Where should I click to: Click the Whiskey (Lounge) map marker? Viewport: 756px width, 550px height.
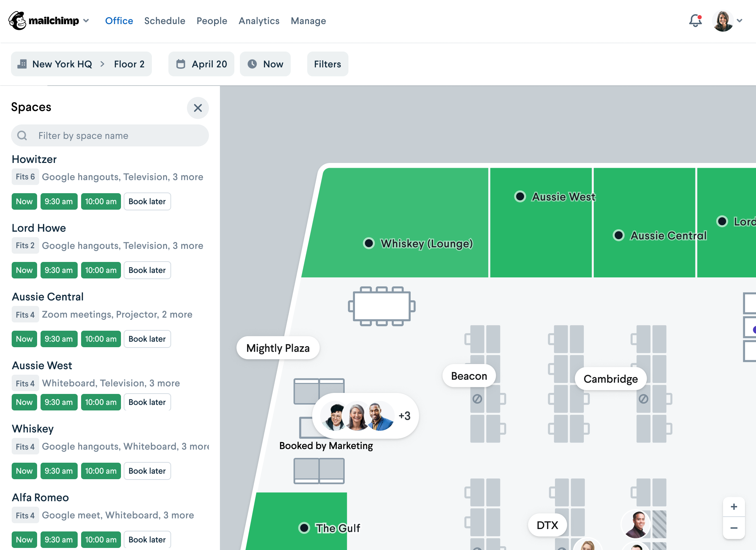[369, 243]
